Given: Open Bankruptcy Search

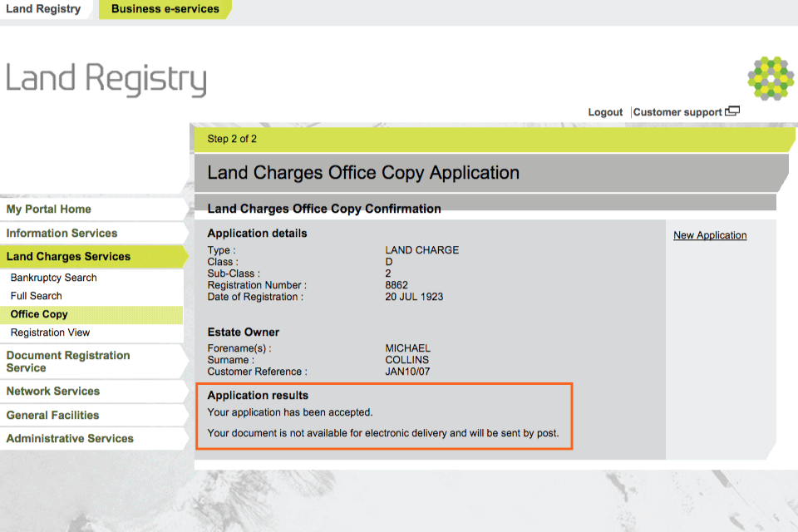Looking at the screenshot, I should tap(53, 278).
